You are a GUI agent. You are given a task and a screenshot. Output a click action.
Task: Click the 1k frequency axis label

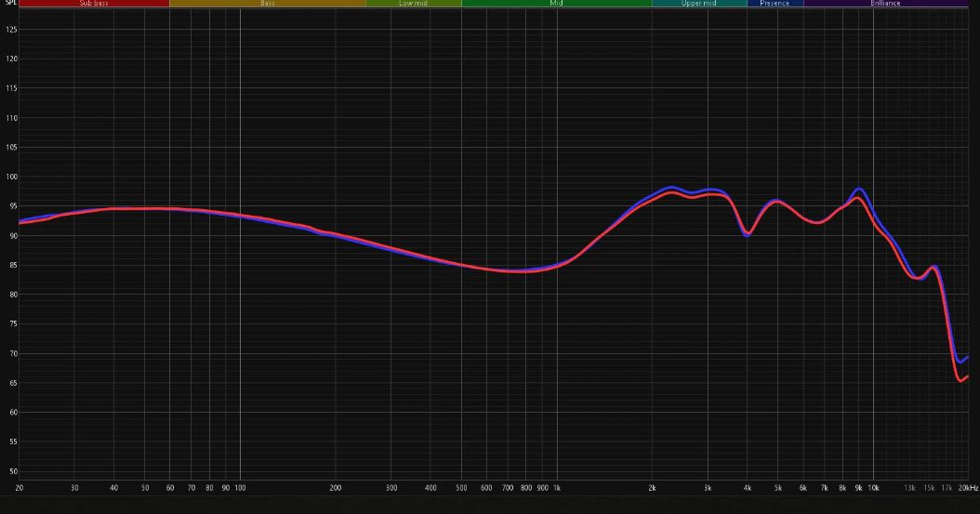557,487
